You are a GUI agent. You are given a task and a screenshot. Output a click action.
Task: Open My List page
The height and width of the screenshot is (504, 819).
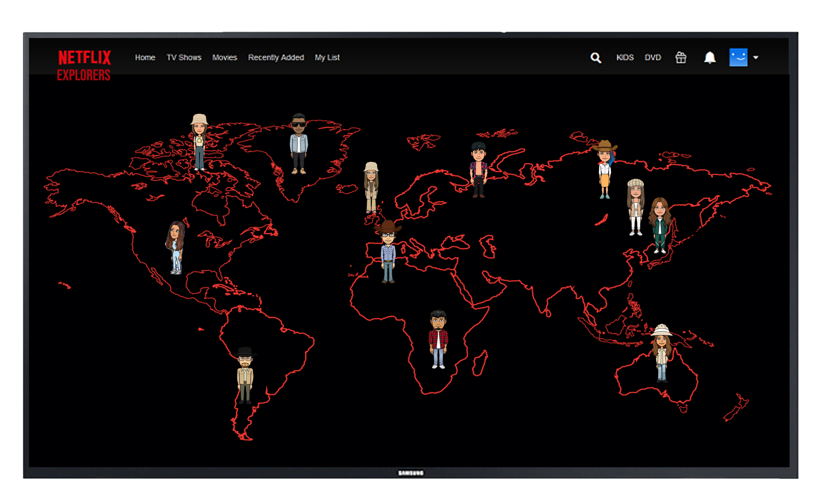click(327, 57)
